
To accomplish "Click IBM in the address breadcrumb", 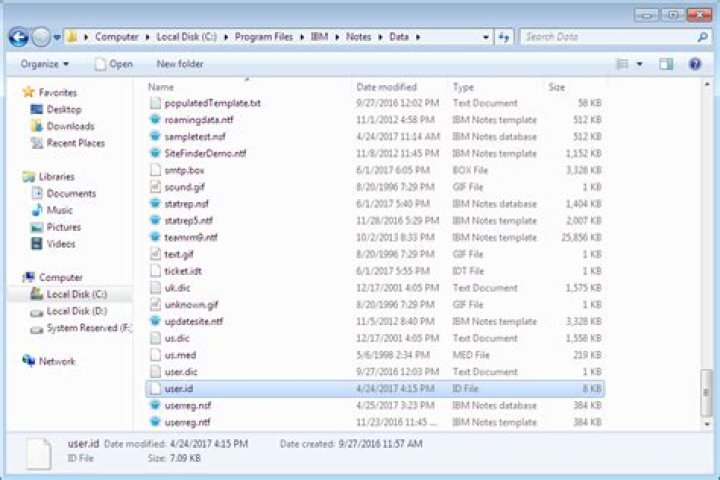I will (319, 37).
